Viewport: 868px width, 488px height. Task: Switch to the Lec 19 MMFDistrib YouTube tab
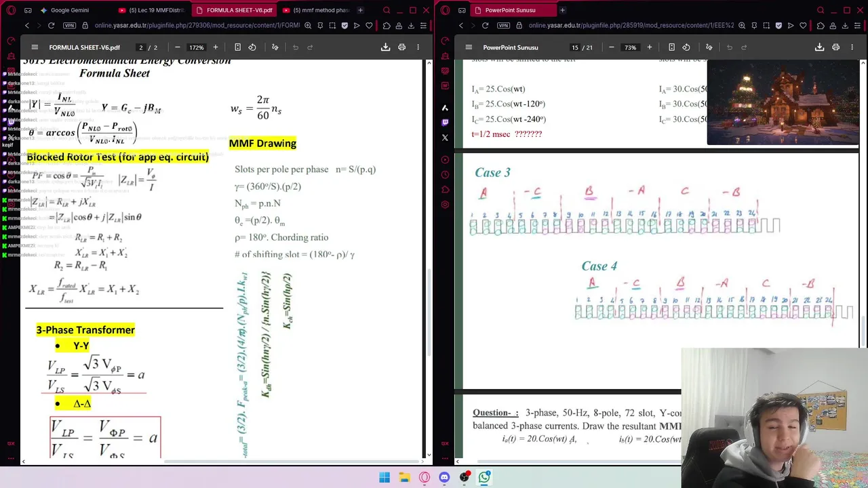[x=151, y=10]
